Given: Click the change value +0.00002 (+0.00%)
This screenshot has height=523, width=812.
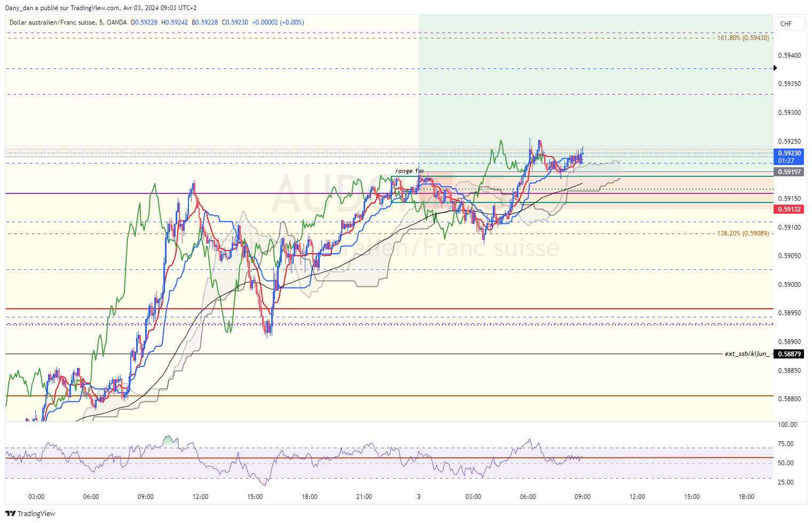Looking at the screenshot, I should coord(278,22).
